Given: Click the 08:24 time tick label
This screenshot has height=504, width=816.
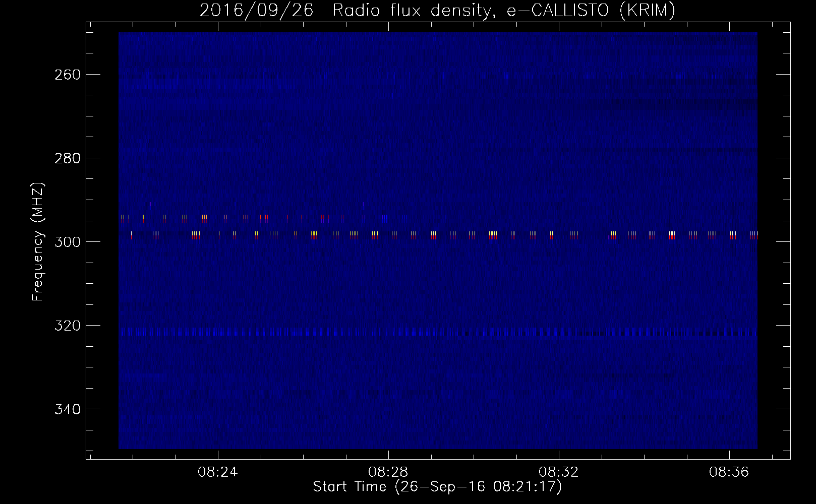Looking at the screenshot, I should tap(218, 472).
